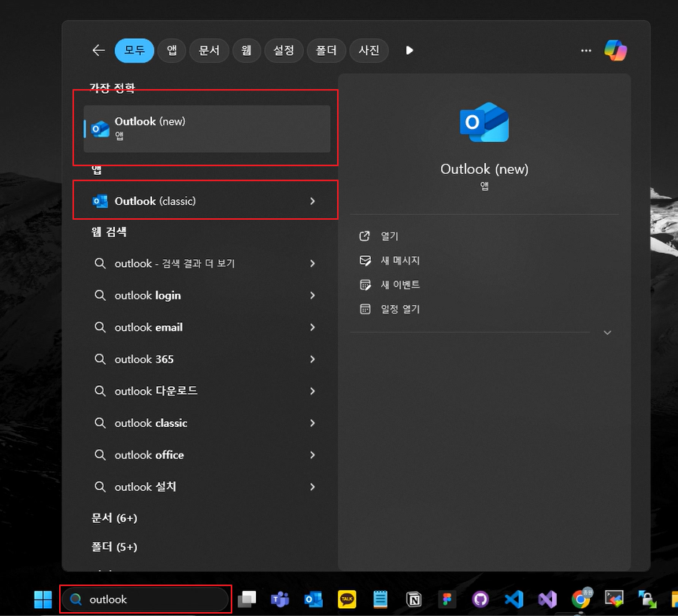Switch to the 설정 filter tab
678x616 pixels.
(283, 50)
